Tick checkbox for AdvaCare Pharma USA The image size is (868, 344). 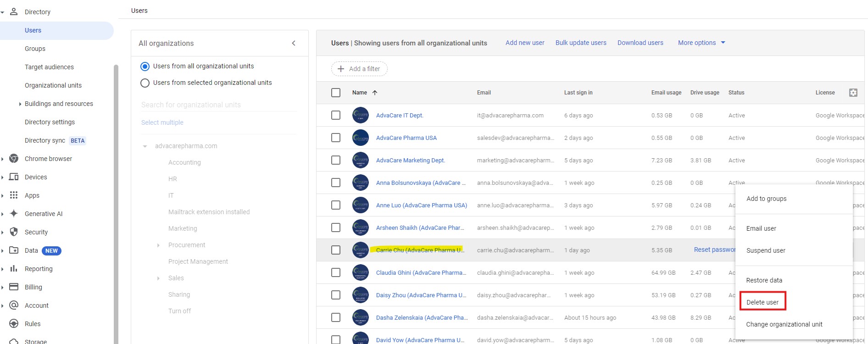[336, 138]
